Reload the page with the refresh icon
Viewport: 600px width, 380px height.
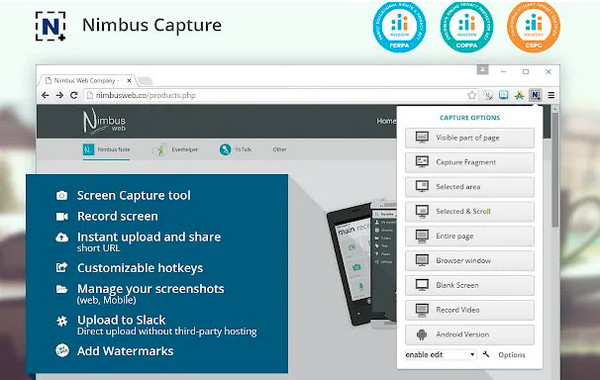tap(74, 95)
